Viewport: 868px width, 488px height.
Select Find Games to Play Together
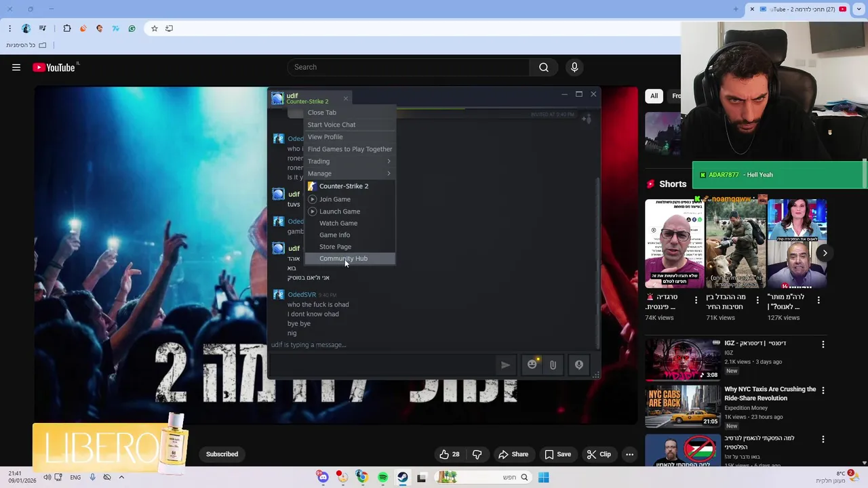(349, 149)
